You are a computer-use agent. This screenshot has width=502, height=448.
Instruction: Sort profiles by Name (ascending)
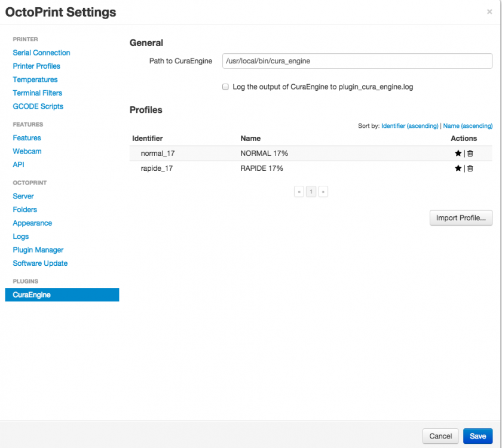click(467, 126)
